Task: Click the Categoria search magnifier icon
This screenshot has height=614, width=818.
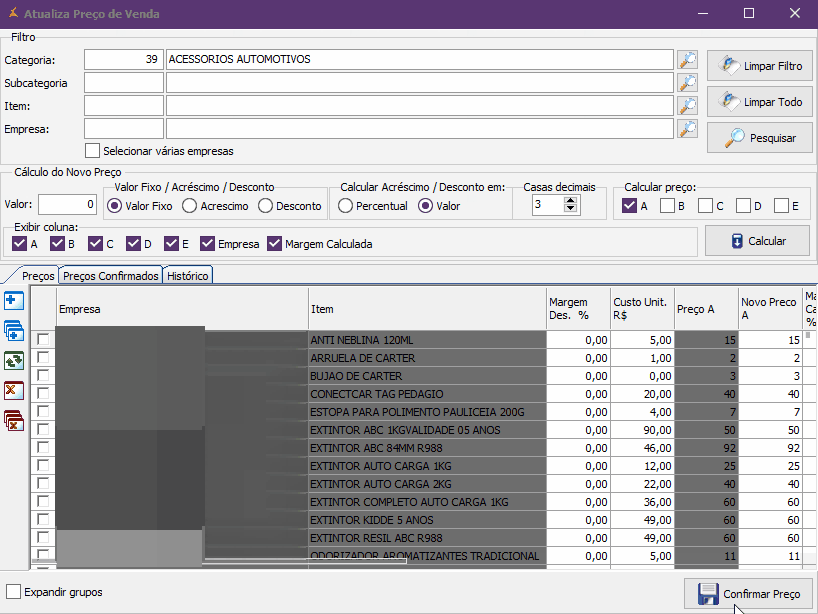Action: (x=687, y=60)
